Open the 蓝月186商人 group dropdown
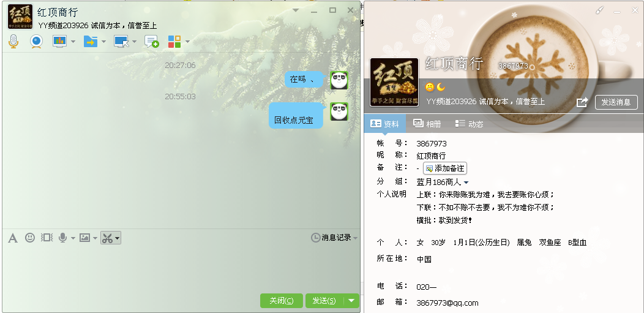 coord(466,183)
